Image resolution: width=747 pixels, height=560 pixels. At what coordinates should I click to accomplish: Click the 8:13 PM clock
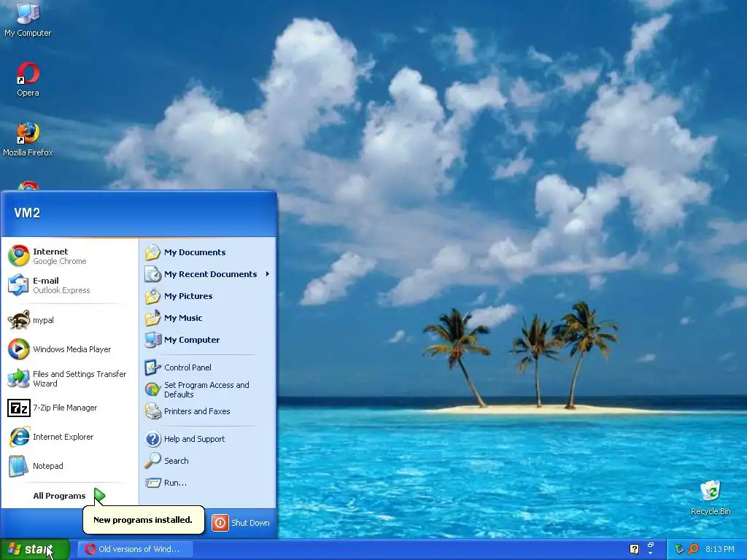point(719,549)
